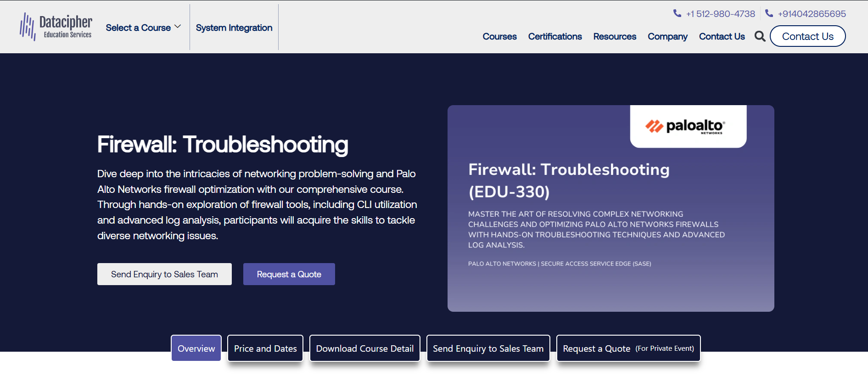868x382 pixels.
Task: Open the Datacipher Education Services logo
Action: point(56,27)
